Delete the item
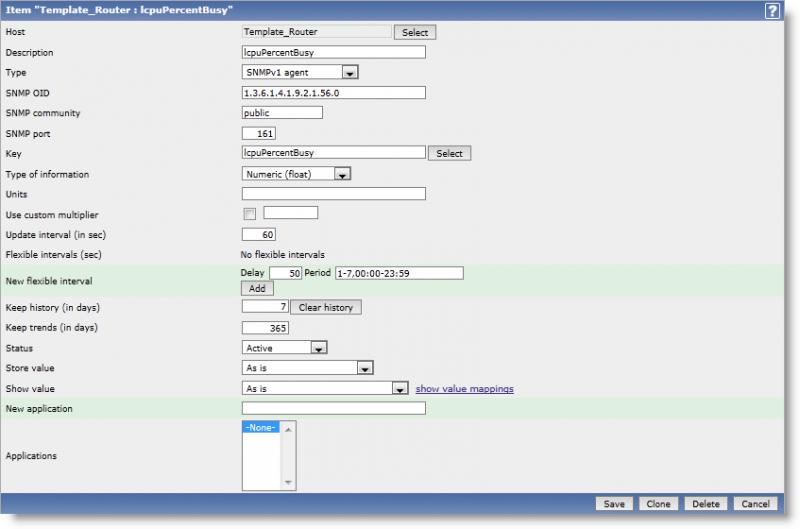This screenshot has width=800, height=529. pos(706,503)
